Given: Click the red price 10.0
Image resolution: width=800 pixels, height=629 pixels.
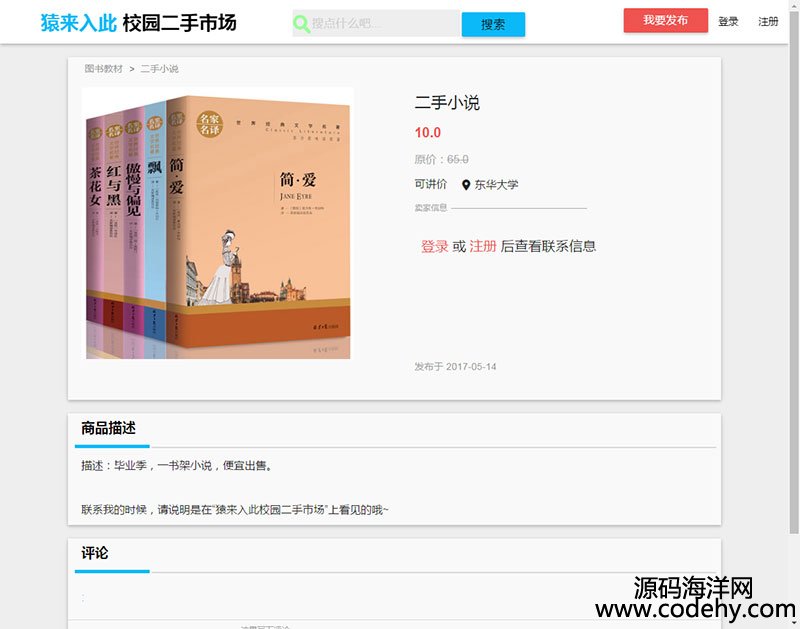Looking at the screenshot, I should click(428, 133).
